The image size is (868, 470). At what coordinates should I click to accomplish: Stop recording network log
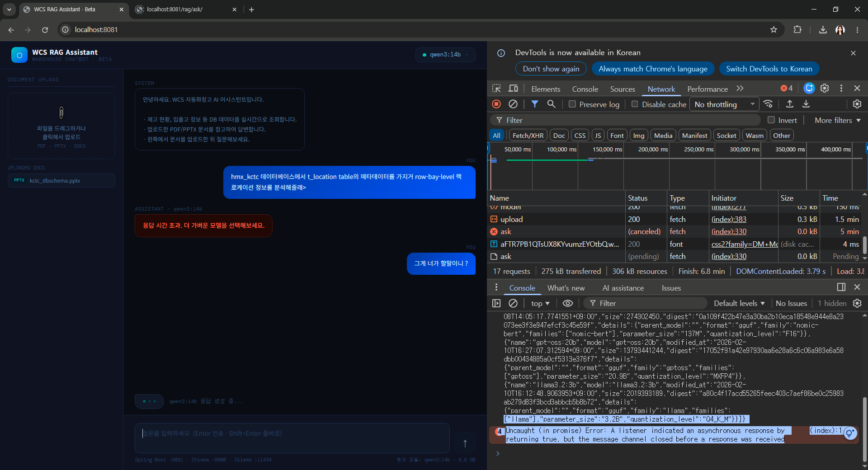coord(496,104)
